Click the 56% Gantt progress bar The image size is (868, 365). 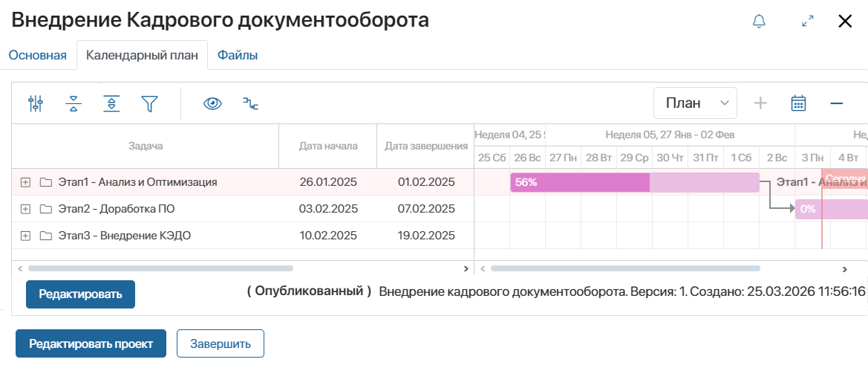(x=634, y=182)
